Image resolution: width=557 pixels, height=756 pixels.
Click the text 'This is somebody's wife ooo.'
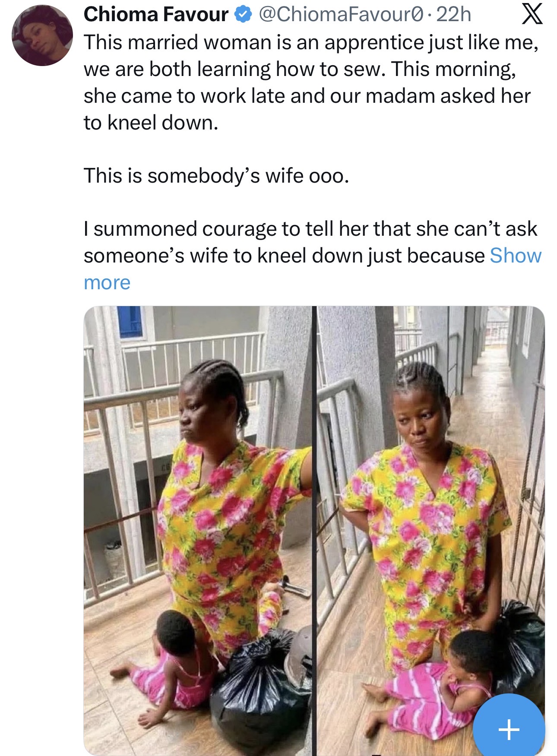[216, 176]
